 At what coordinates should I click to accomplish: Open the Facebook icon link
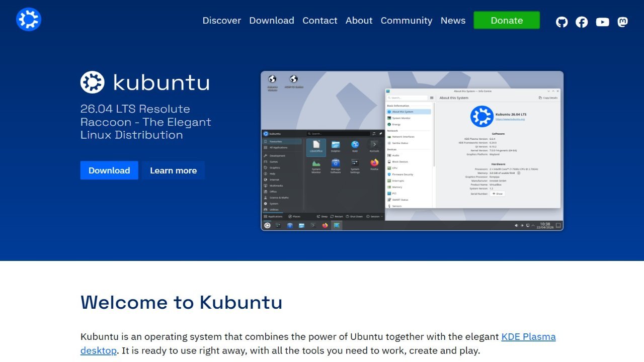(582, 22)
